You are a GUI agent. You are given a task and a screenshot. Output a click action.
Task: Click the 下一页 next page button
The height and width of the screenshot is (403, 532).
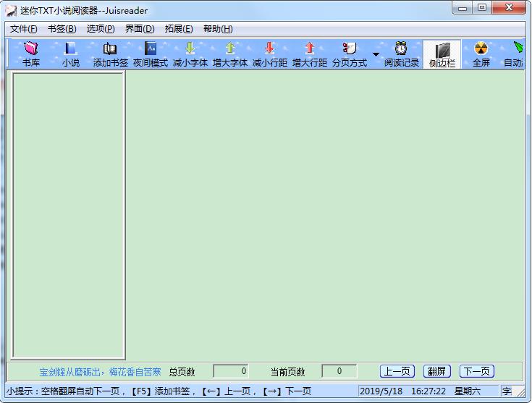(x=477, y=371)
